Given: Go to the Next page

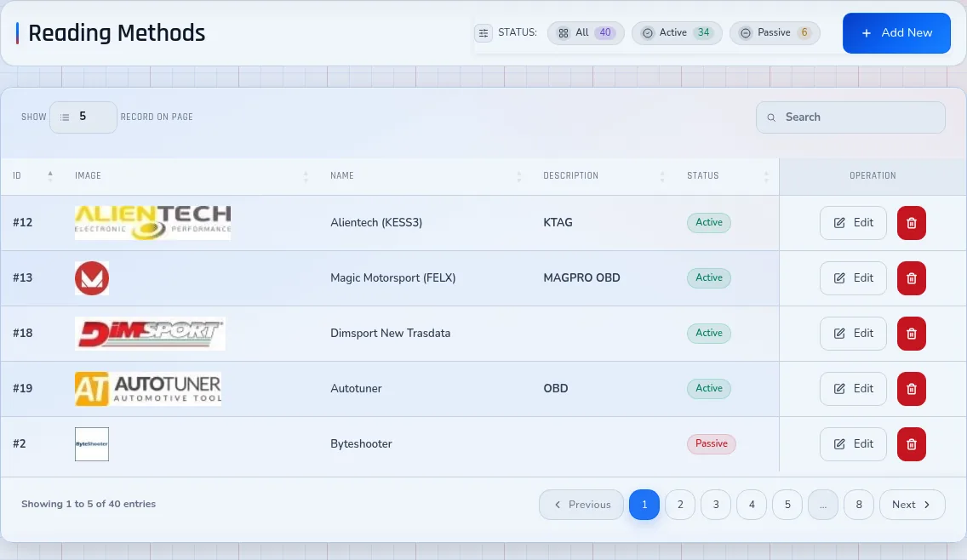Looking at the screenshot, I should (913, 505).
